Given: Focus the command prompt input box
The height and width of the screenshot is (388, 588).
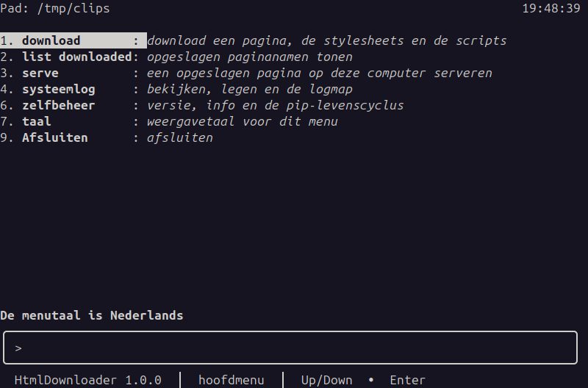Looking at the screenshot, I should point(290,348).
